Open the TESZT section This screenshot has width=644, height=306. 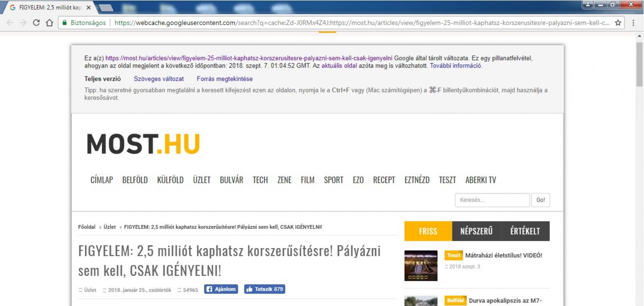click(447, 180)
